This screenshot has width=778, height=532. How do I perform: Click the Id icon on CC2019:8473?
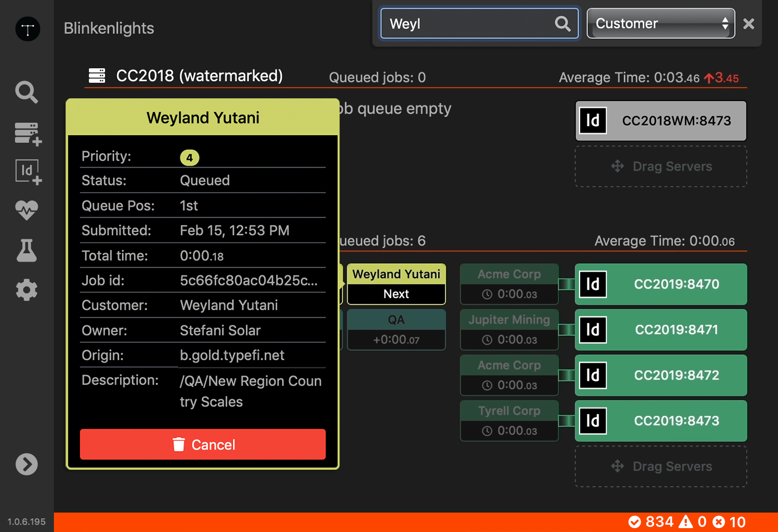[x=593, y=421]
